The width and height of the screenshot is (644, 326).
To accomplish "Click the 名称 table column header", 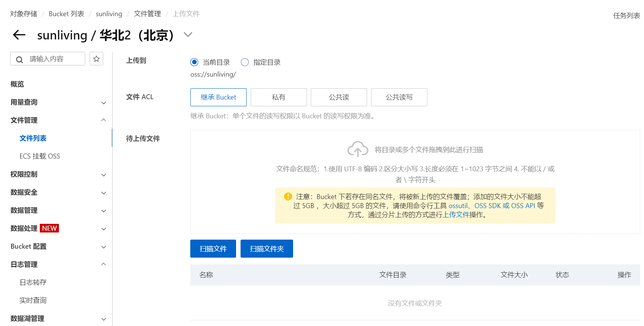I will [x=206, y=275].
